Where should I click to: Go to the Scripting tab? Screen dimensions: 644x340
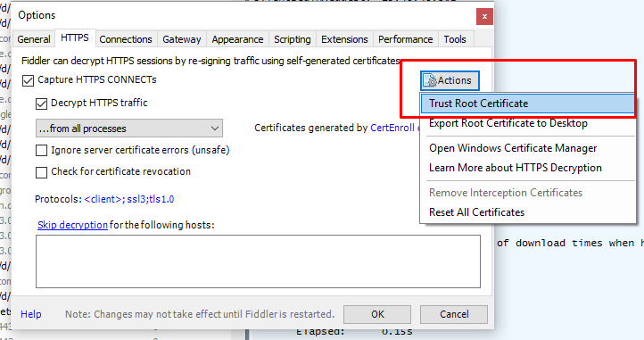292,39
